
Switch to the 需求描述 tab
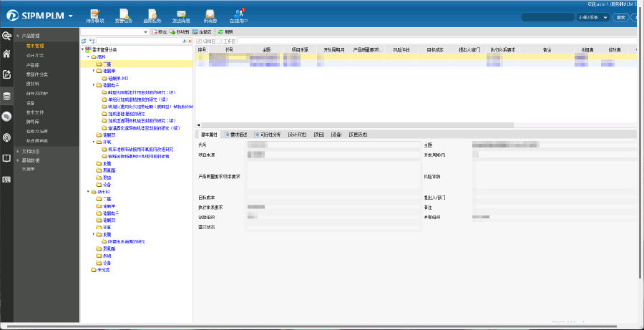[236, 134]
